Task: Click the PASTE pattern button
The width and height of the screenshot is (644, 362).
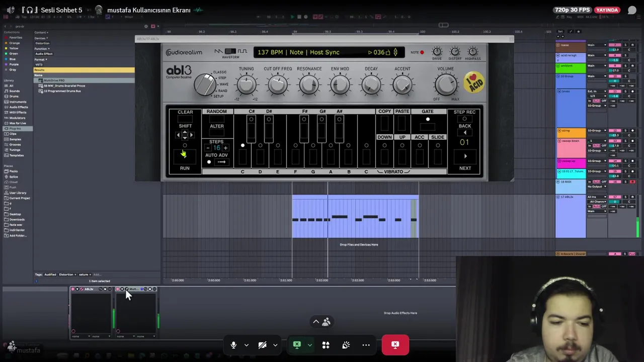Action: [402, 123]
